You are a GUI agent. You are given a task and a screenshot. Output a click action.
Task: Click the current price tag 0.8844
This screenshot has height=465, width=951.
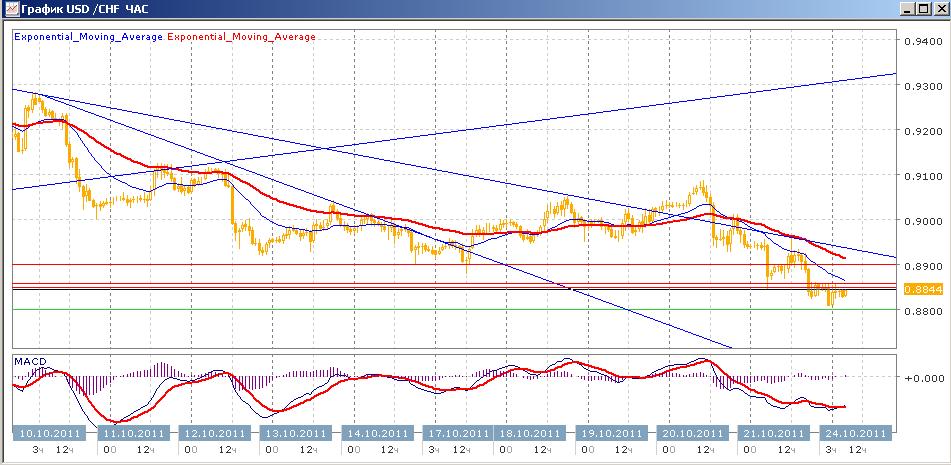(x=923, y=290)
